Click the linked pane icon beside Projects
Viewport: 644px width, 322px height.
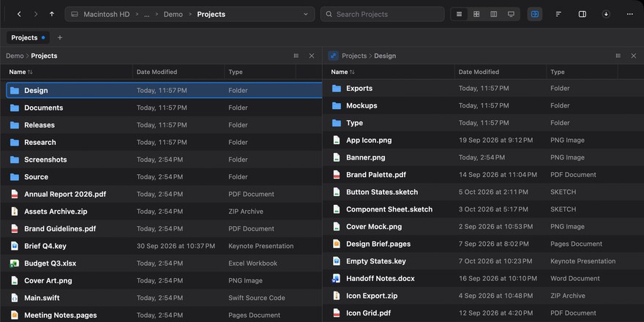tap(334, 56)
